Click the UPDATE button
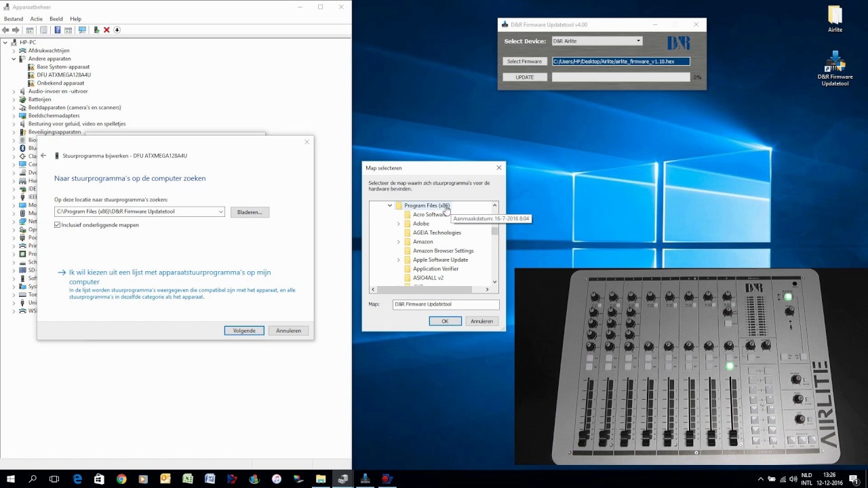Screen dimensions: 868x488 point(524,77)
